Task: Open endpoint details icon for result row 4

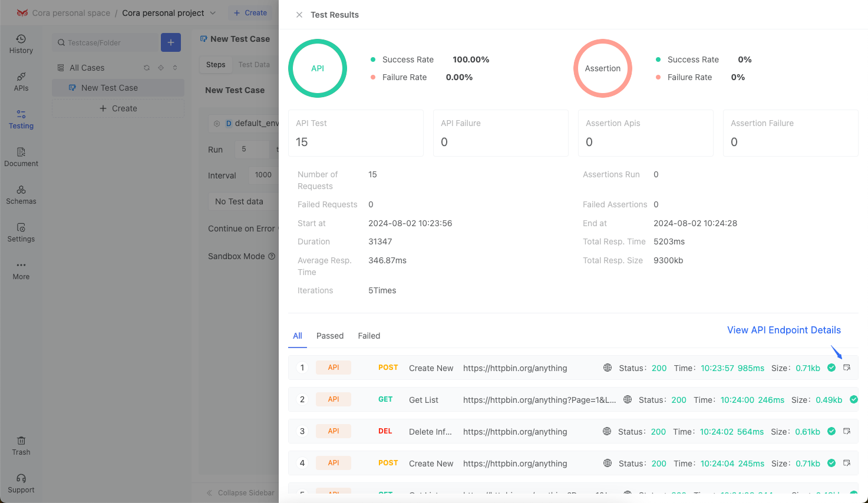Action: tap(847, 463)
